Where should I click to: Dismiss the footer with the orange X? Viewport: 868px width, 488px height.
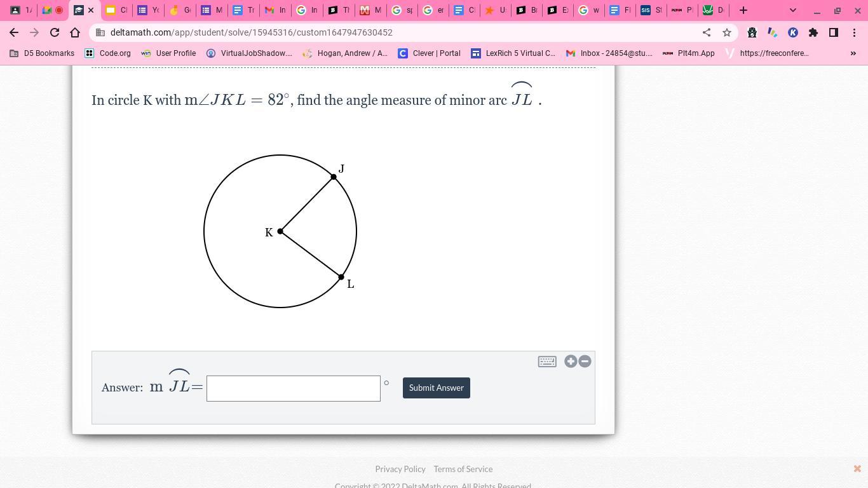857,469
